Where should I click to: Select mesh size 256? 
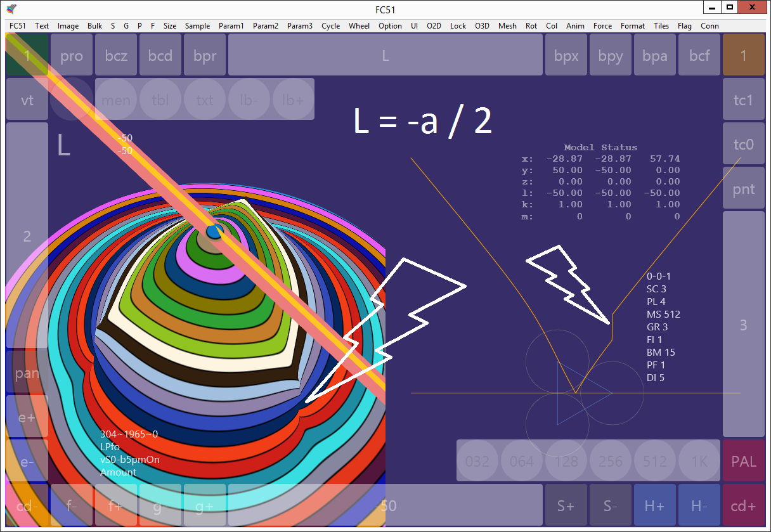click(x=611, y=461)
